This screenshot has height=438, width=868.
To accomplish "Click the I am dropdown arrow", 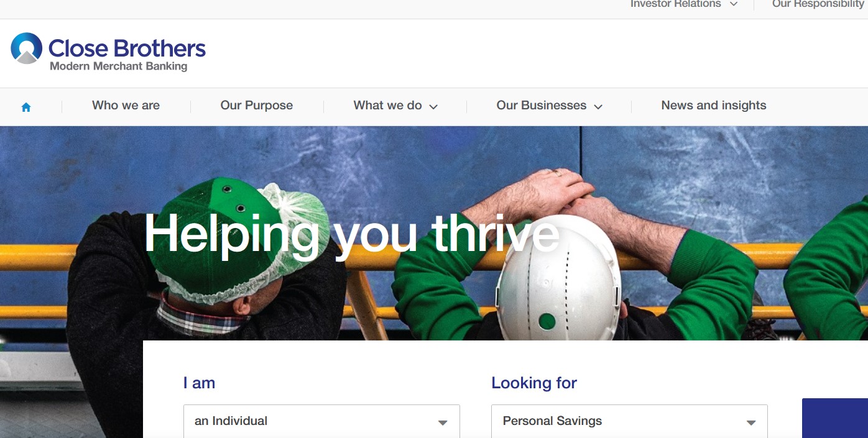I will 443,422.
